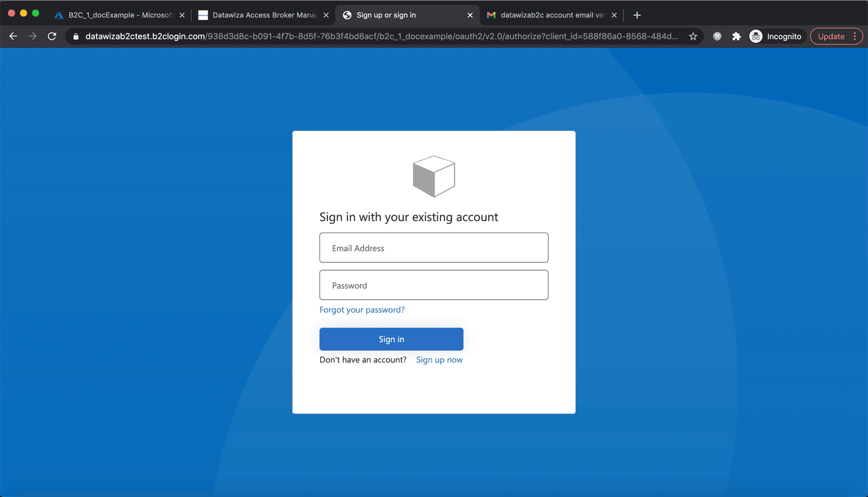This screenshot has width=868, height=497.
Task: Bookmark this page with the star icon
Action: (x=693, y=36)
